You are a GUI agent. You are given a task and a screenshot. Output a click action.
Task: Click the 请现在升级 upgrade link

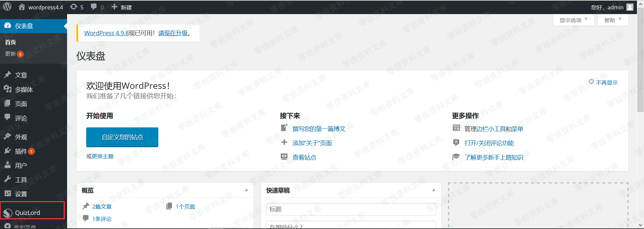173,33
